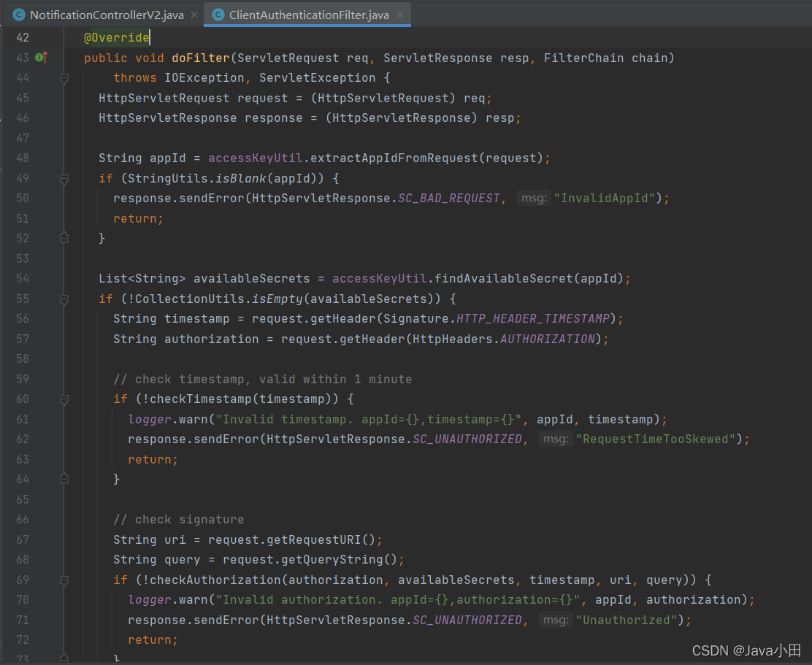812x665 pixels.
Task: Click line number 48 in the gutter
Action: click(23, 158)
